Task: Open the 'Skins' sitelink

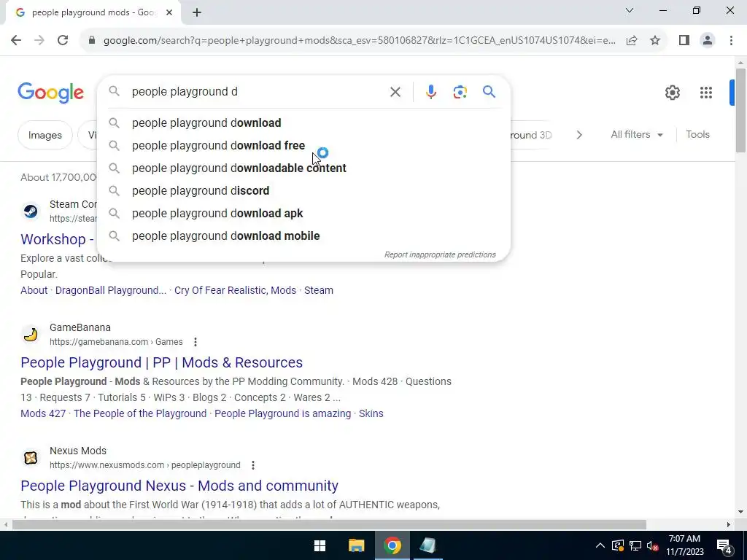Action: click(x=371, y=414)
